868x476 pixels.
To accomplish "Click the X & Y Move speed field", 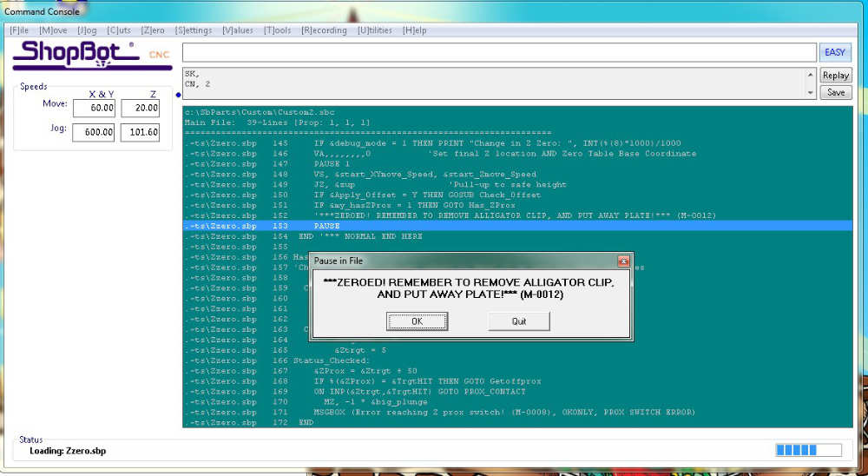I will click(x=94, y=108).
